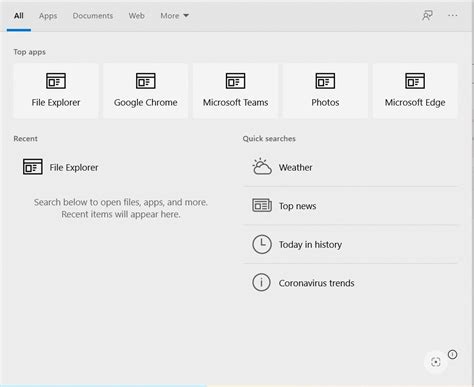474x387 pixels.
Task: Click the search with screenshot button
Action: click(x=435, y=362)
